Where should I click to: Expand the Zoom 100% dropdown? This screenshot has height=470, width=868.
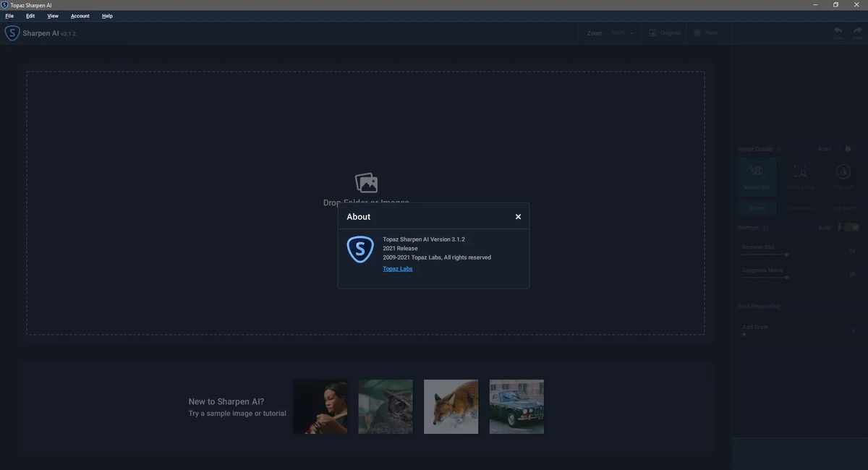point(622,33)
